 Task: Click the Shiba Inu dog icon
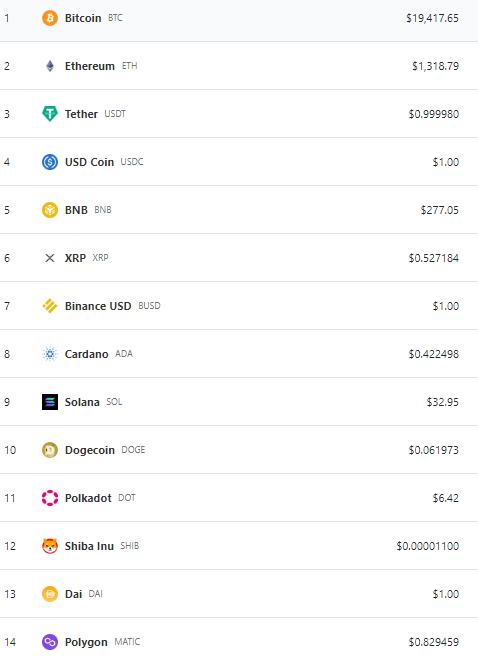click(x=50, y=546)
